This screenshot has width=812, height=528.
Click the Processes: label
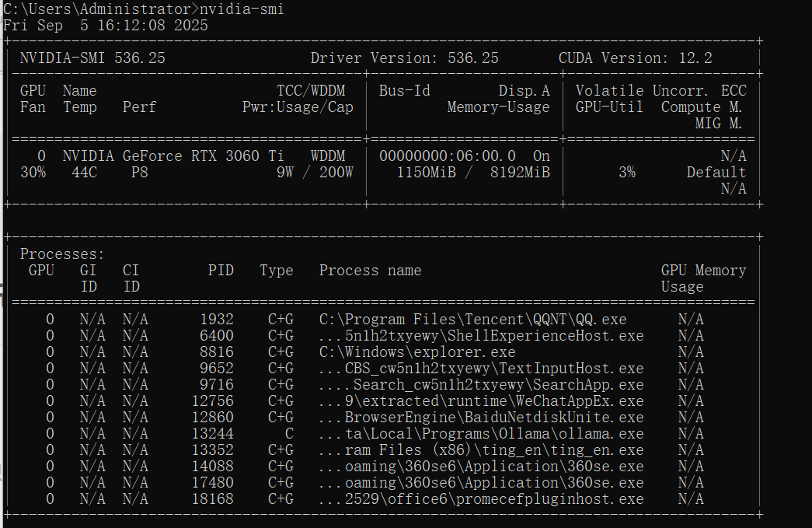(x=62, y=254)
